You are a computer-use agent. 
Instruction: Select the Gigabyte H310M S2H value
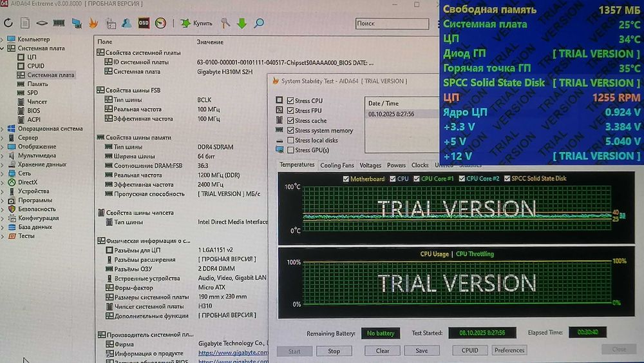click(225, 72)
